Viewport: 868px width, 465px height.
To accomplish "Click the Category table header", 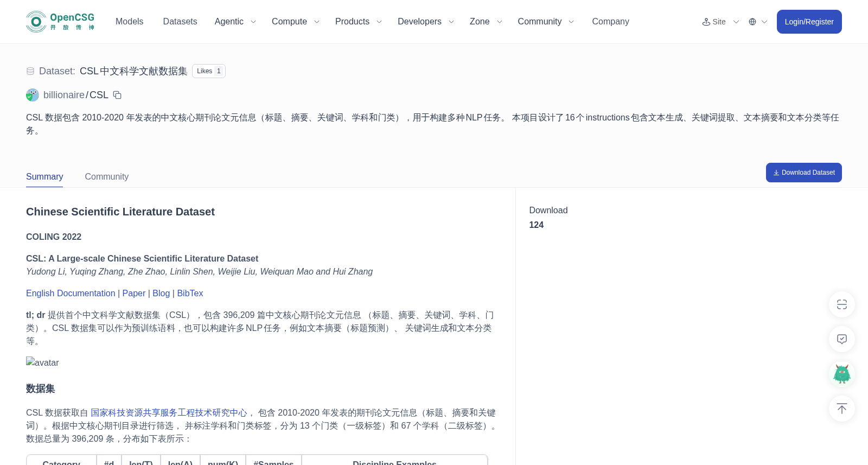I will coord(61,462).
